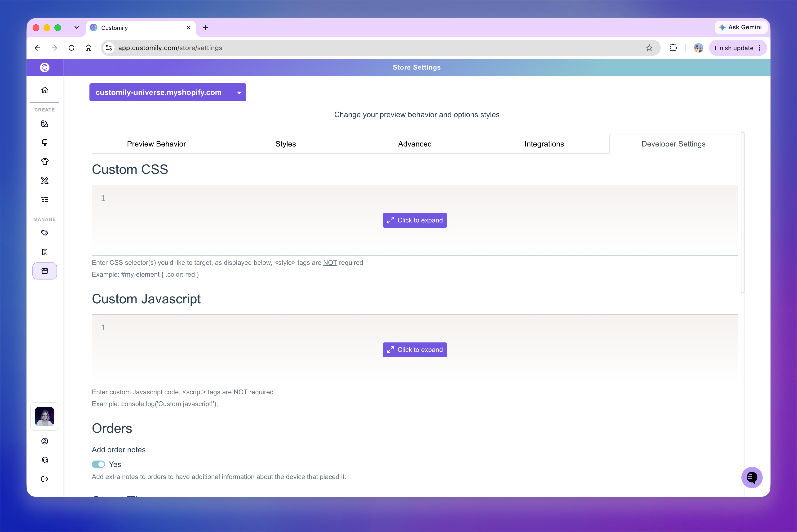Open the account profile circle icon
Viewport: 797px width, 532px height.
tap(45, 441)
